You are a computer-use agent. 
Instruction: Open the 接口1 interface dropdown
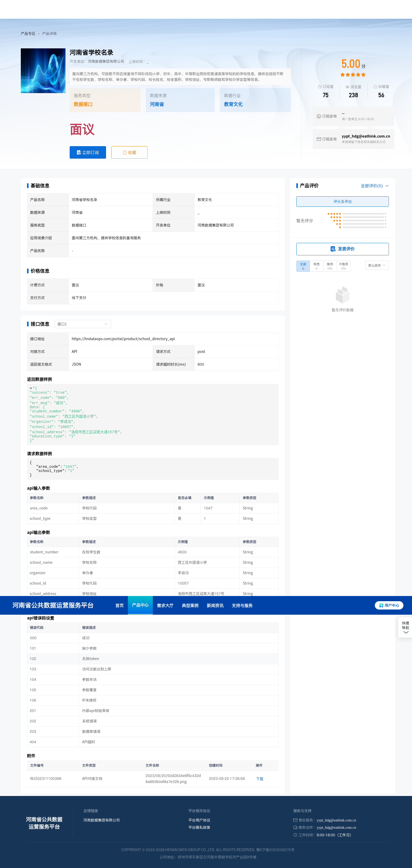coord(83,324)
